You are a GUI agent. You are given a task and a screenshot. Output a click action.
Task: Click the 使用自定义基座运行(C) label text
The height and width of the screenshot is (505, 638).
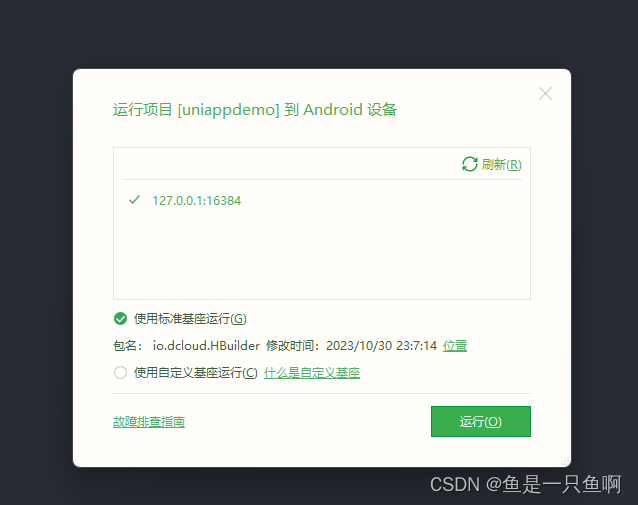tap(196, 372)
